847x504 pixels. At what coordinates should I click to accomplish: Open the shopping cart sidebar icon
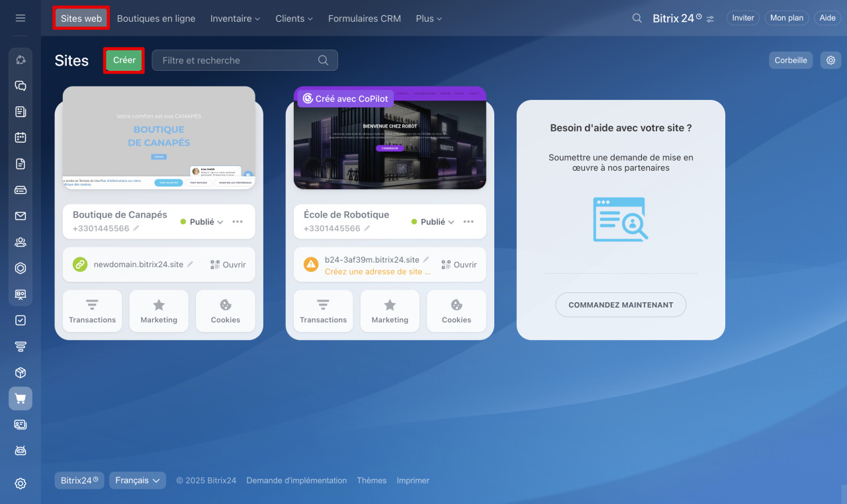coord(21,398)
